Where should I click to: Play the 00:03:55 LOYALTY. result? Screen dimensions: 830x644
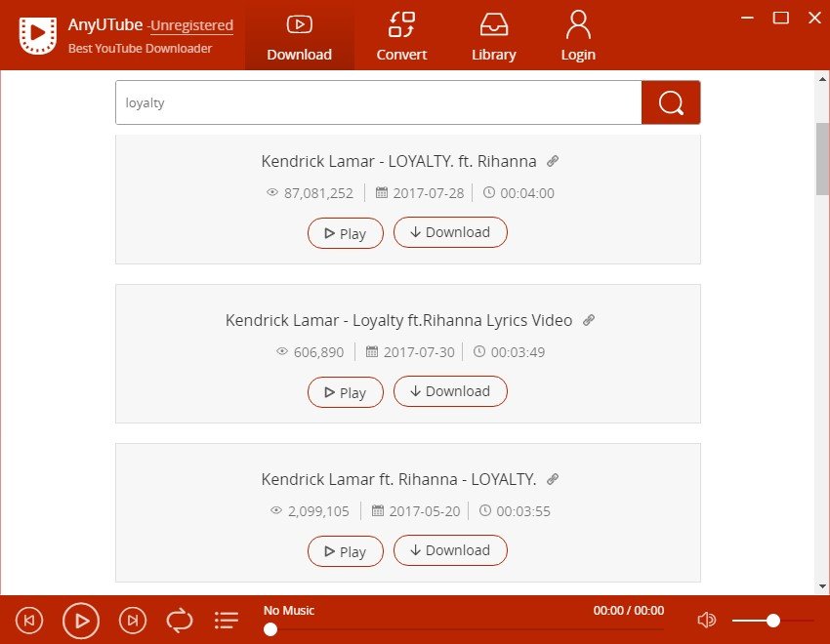pyautogui.click(x=345, y=551)
